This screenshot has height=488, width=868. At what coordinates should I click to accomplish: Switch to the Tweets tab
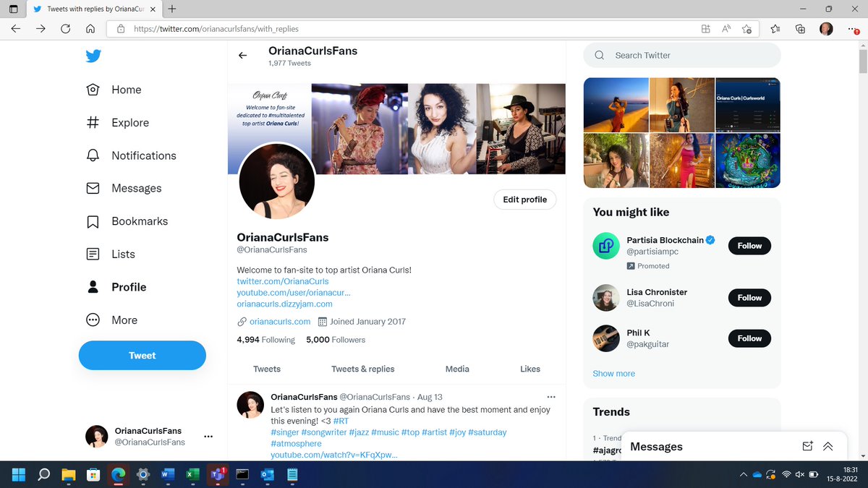tap(267, 369)
